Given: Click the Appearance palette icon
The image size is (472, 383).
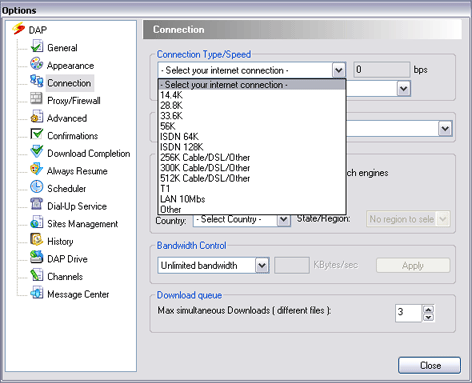Looking at the screenshot, I should (x=37, y=64).
